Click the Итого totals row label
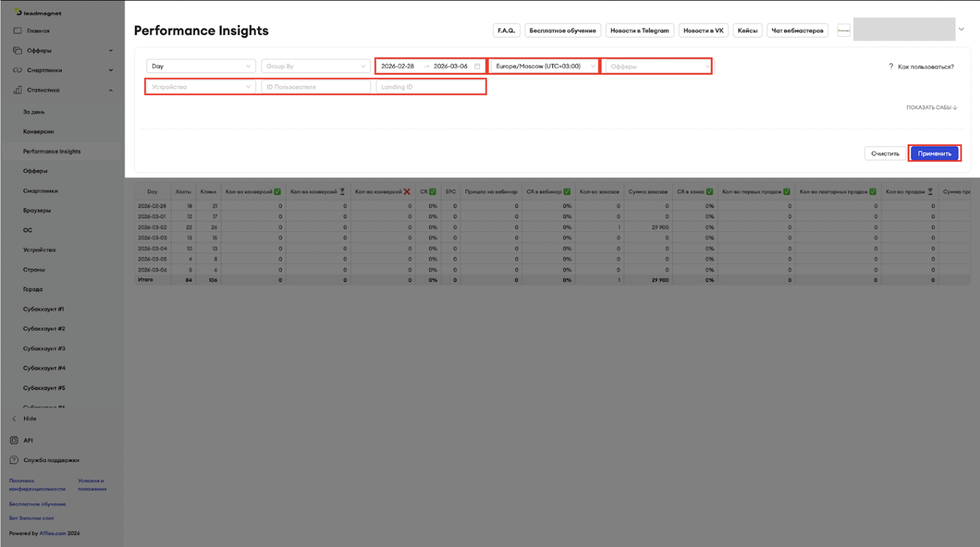This screenshot has width=980, height=547. (145, 280)
